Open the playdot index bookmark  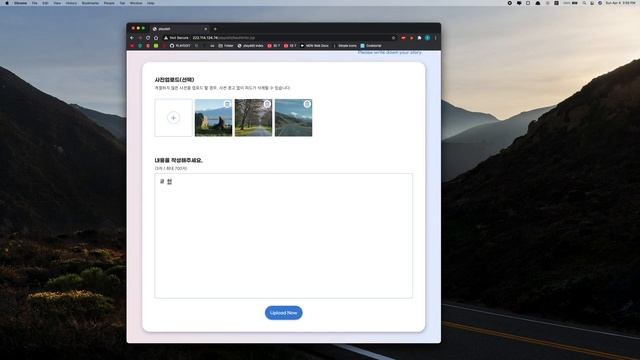(251, 46)
